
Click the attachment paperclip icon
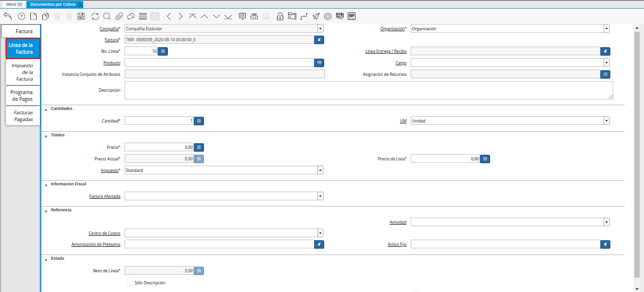click(119, 16)
